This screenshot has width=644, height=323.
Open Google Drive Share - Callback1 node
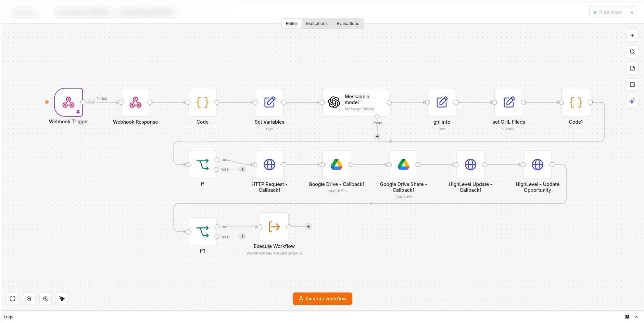click(404, 165)
